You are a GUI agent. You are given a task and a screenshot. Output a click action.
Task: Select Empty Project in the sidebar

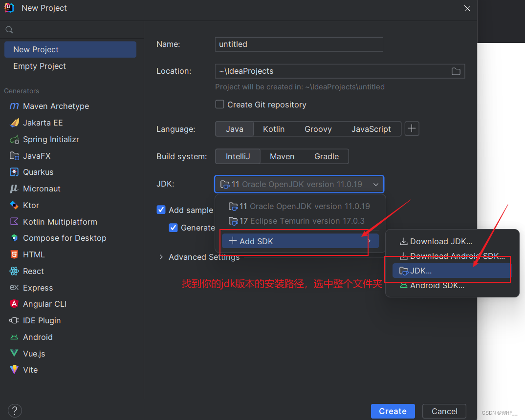pyautogui.click(x=70, y=66)
